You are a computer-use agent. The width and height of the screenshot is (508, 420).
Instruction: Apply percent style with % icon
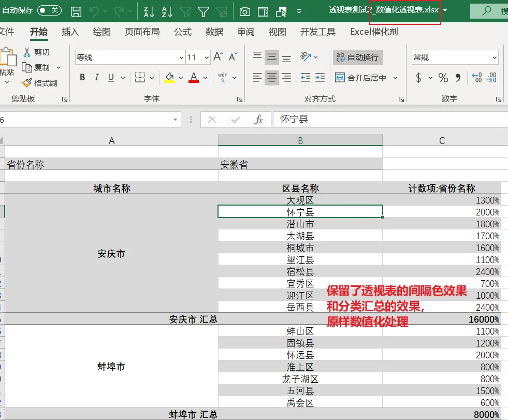coord(443,78)
